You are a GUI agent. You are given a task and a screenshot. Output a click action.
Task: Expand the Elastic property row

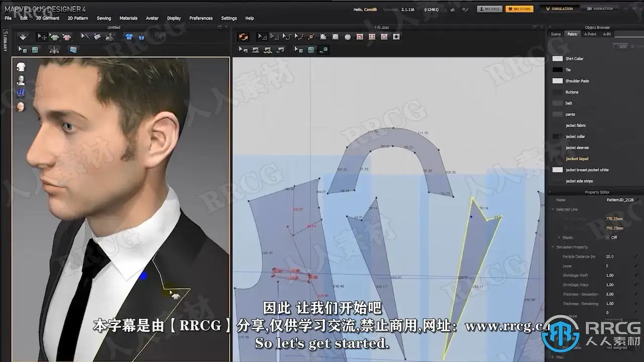click(559, 237)
